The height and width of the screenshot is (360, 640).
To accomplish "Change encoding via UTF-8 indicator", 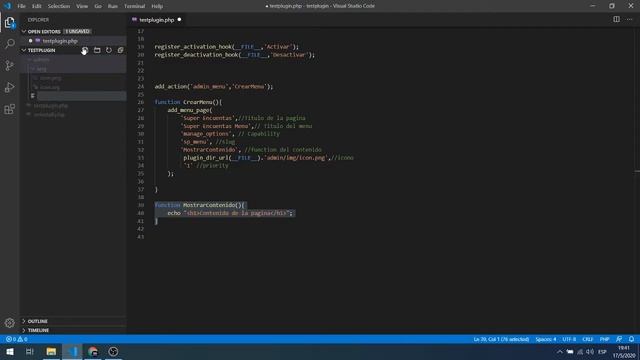I will coord(569,339).
